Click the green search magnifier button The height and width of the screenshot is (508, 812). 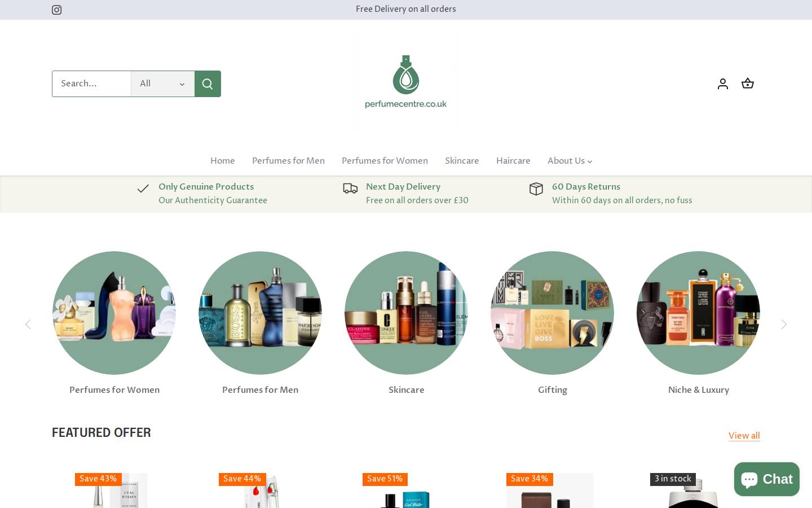[x=208, y=84]
